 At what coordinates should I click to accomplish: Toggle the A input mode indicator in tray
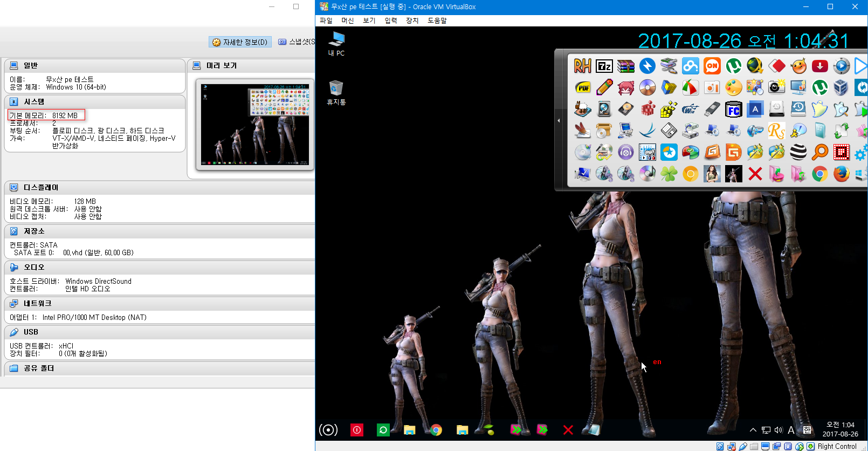[791, 430]
